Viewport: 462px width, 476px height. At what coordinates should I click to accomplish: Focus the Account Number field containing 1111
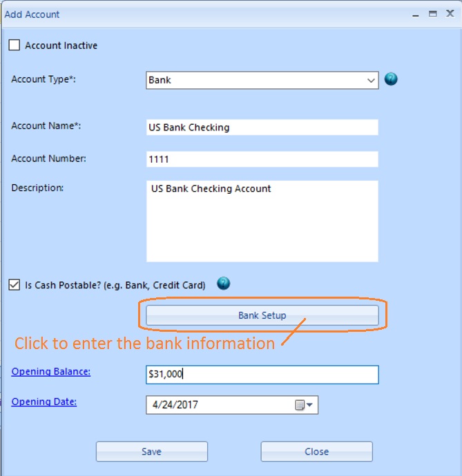point(262,159)
